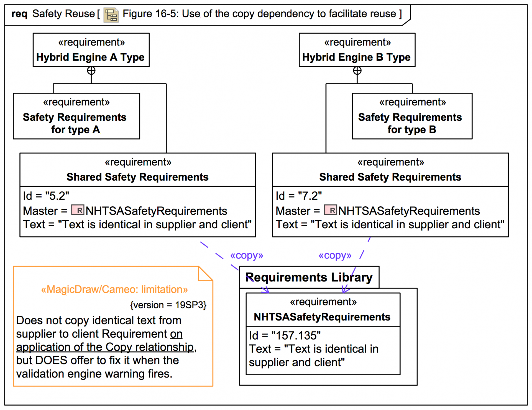Image resolution: width=532 pixels, height=410 pixels.
Task: Click the left «copy» dependency label
Action: coord(247,255)
